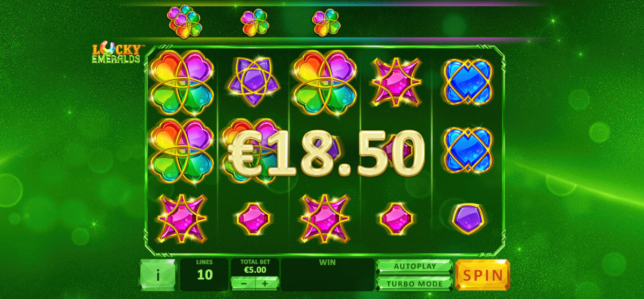Click the blue gem in middle right reel
This screenshot has height=299, width=644.
click(x=467, y=149)
